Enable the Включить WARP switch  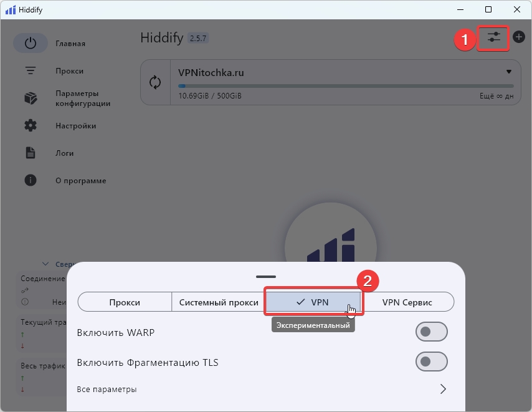pyautogui.click(x=431, y=332)
